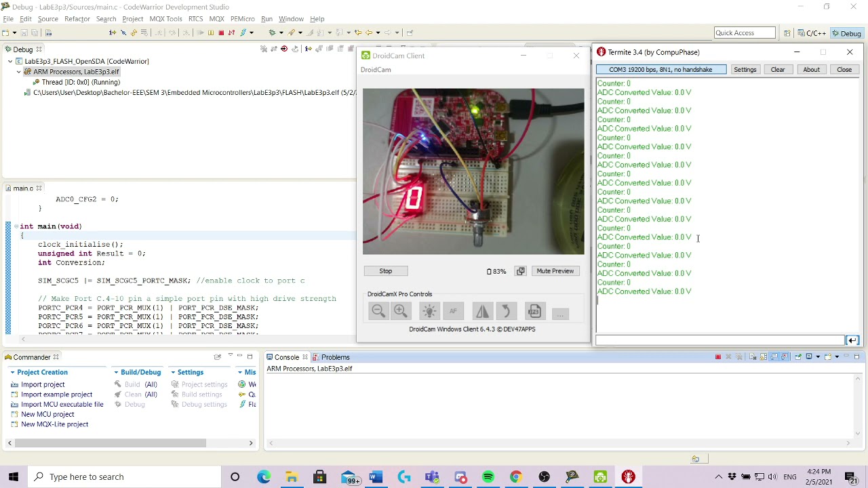The height and width of the screenshot is (488, 868).
Task: Click the Termite COM3 19200 bps port button
Action: 661,69
